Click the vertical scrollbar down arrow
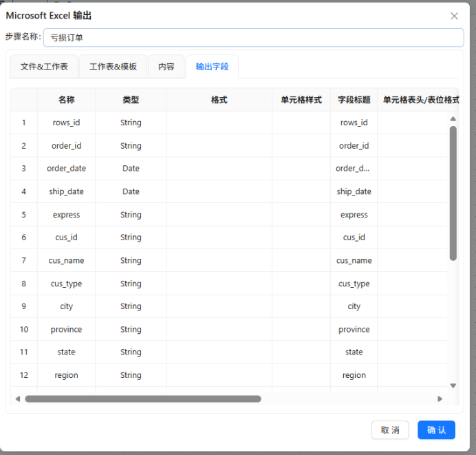This screenshot has height=455, width=476. pyautogui.click(x=453, y=385)
